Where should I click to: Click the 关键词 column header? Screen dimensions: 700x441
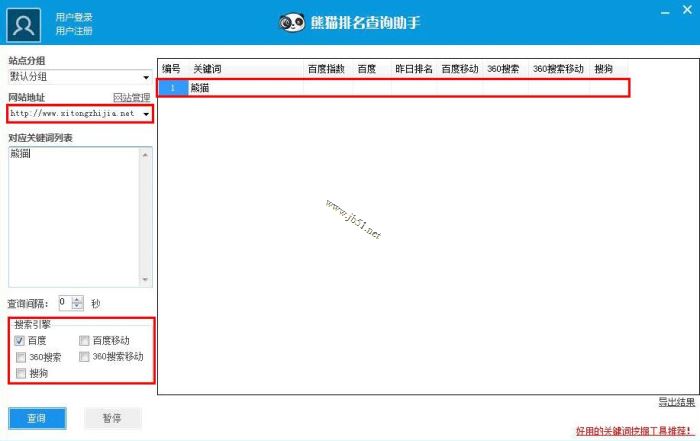(x=246, y=69)
